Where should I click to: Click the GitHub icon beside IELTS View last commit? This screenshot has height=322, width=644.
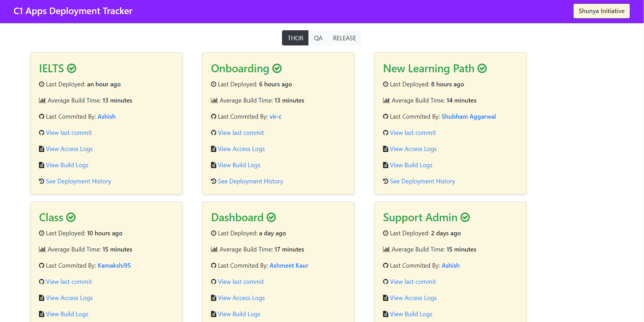pos(42,133)
